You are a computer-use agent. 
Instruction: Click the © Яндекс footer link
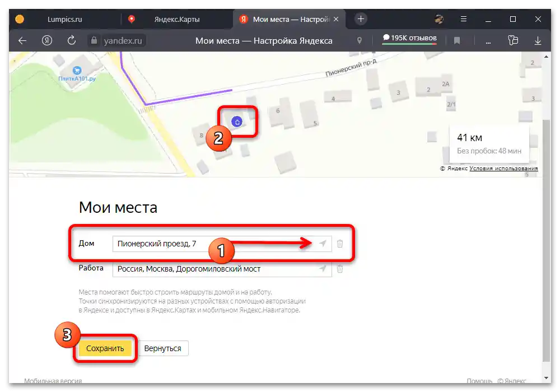tap(512, 381)
